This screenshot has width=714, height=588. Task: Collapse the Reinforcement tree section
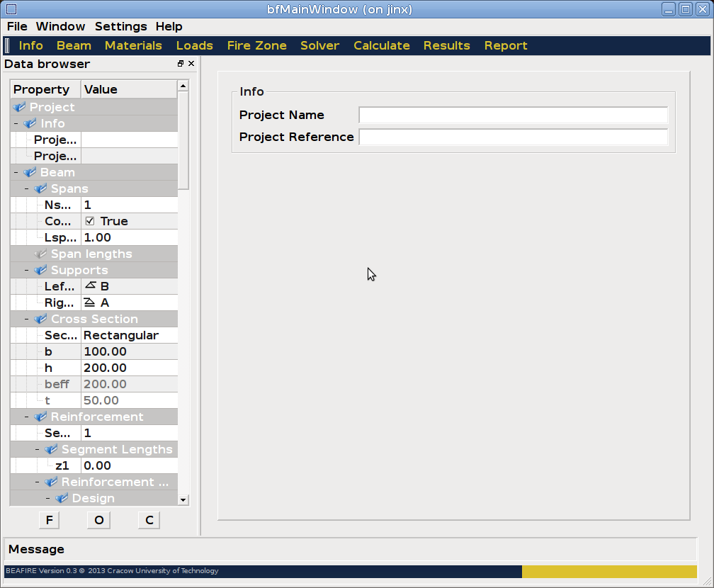(26, 417)
